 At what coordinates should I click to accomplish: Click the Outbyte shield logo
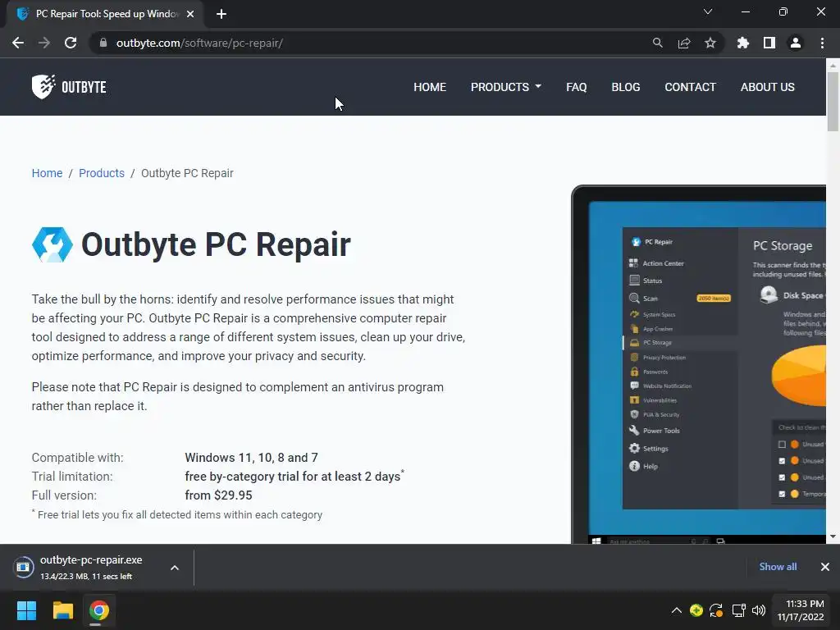click(x=43, y=86)
